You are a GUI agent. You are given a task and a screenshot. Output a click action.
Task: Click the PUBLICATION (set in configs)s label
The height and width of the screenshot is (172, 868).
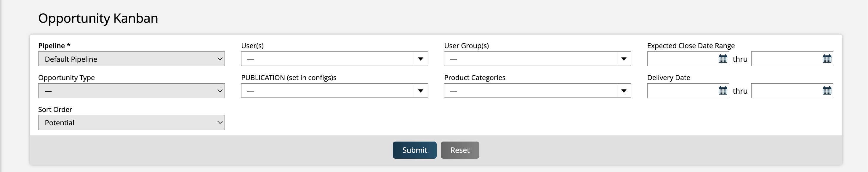point(289,78)
